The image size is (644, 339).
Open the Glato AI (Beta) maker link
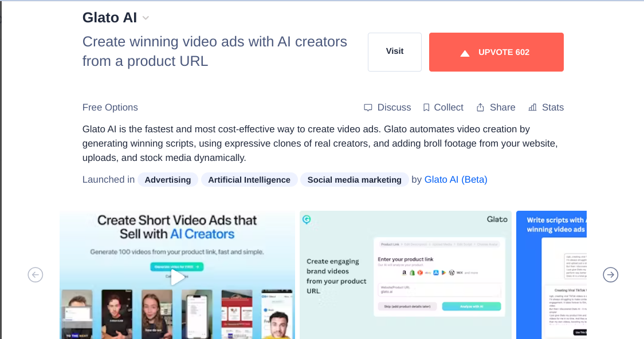tap(455, 180)
